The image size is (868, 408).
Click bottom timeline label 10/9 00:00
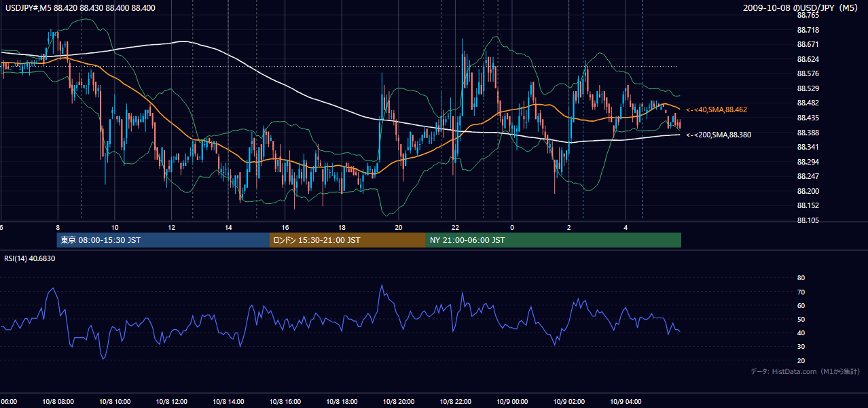[512, 402]
